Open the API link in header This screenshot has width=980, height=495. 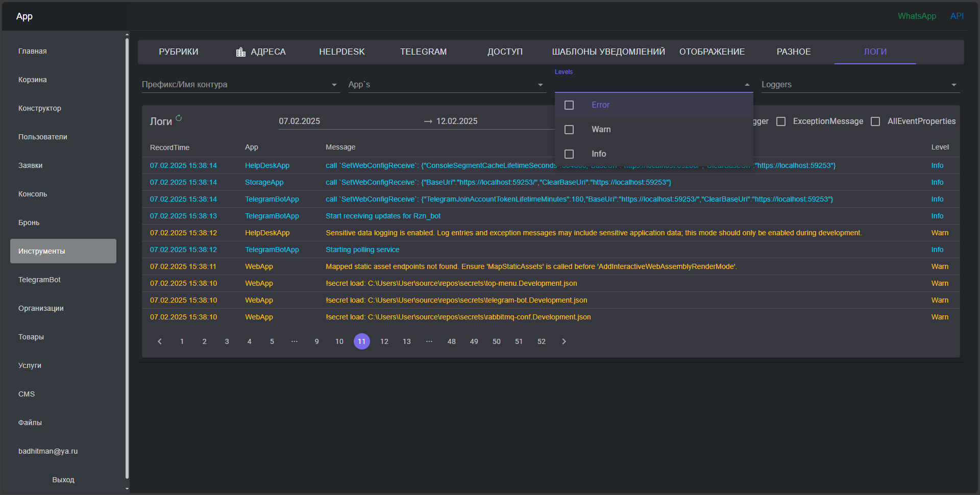pos(957,16)
